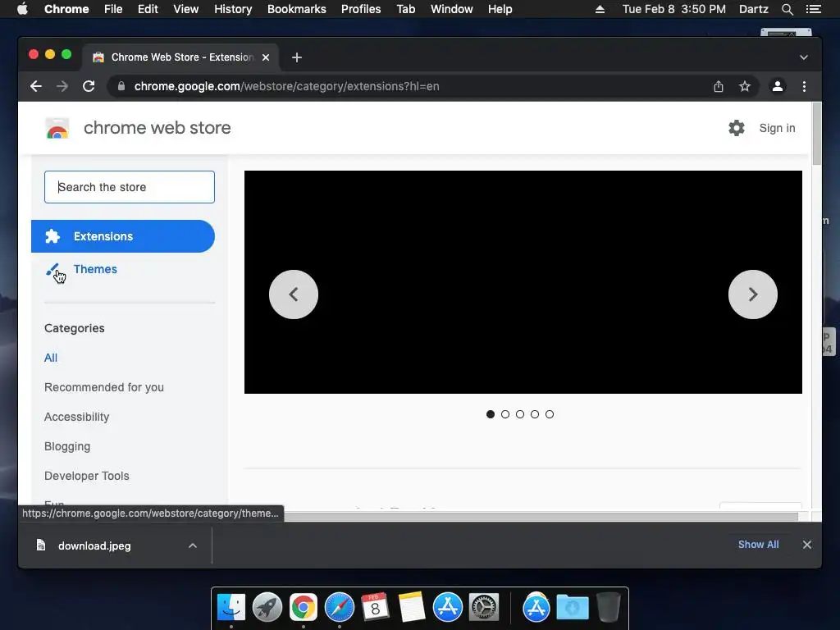Click the browser forward arrow

pos(62,86)
